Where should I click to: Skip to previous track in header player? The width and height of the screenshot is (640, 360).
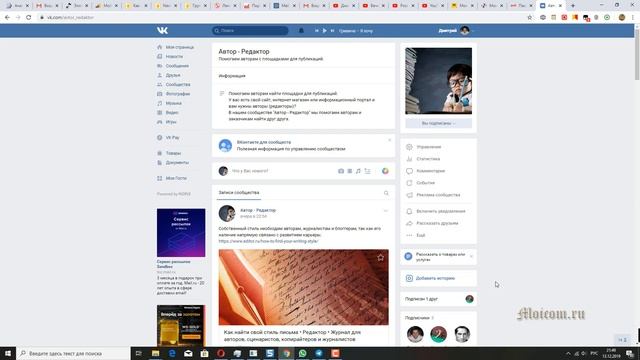click(x=316, y=31)
